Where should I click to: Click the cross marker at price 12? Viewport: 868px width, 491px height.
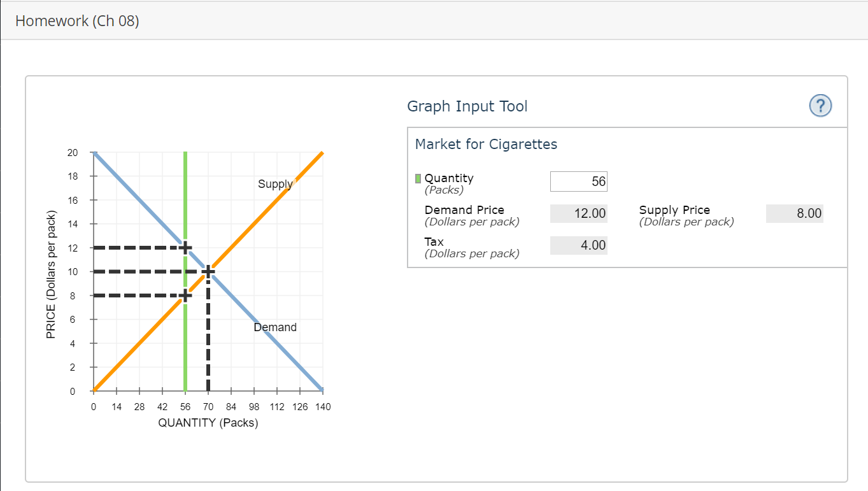click(x=185, y=248)
